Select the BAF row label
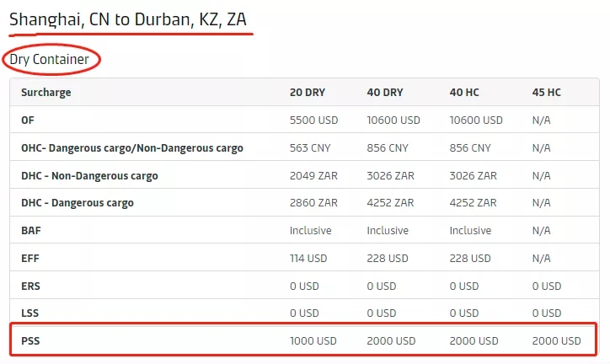Viewport: 610px width, 364px height. [x=31, y=231]
